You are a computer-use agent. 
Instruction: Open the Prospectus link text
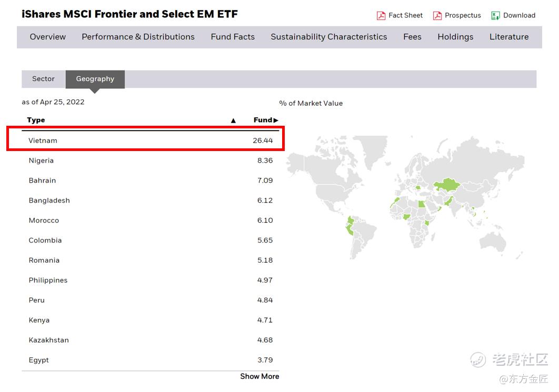(x=463, y=16)
